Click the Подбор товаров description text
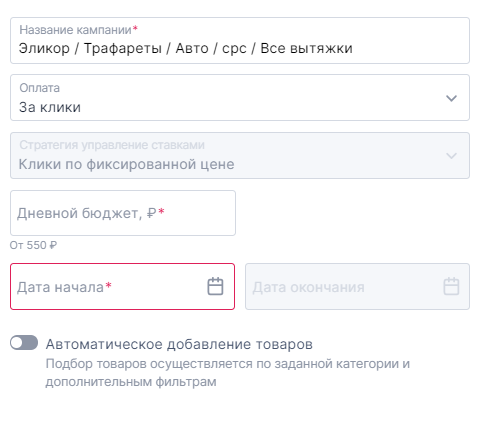Screen dimensions: 478x438 tap(228, 372)
